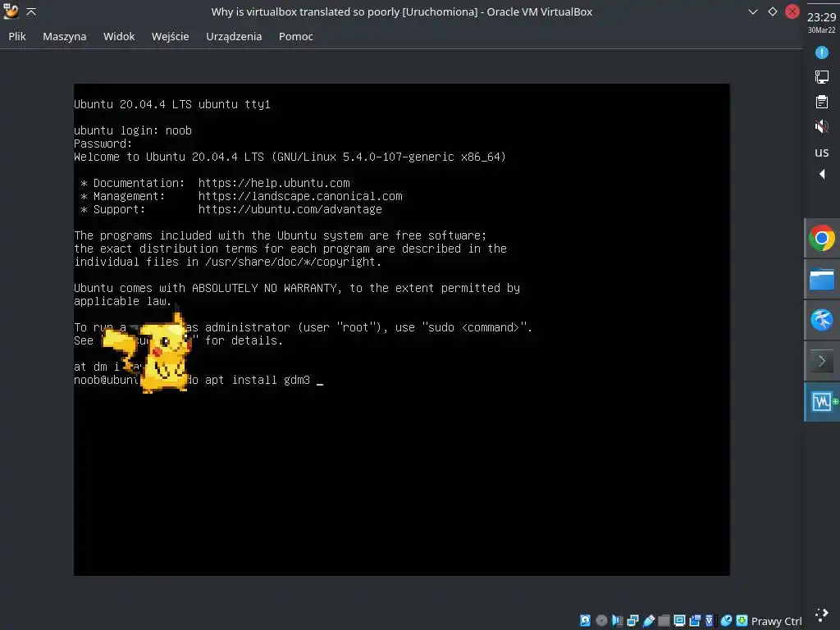Click the network adapters status icon

[632, 620]
